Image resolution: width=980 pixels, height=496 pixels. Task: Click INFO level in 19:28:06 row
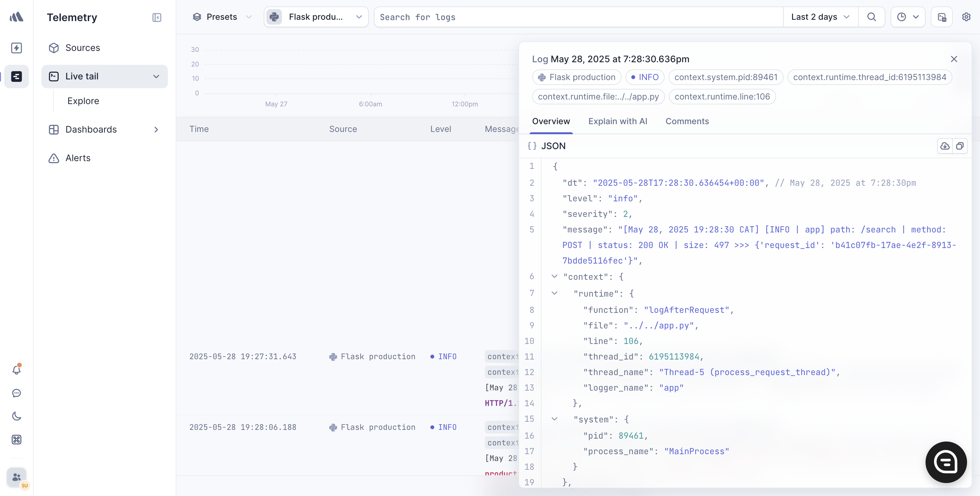(443, 428)
